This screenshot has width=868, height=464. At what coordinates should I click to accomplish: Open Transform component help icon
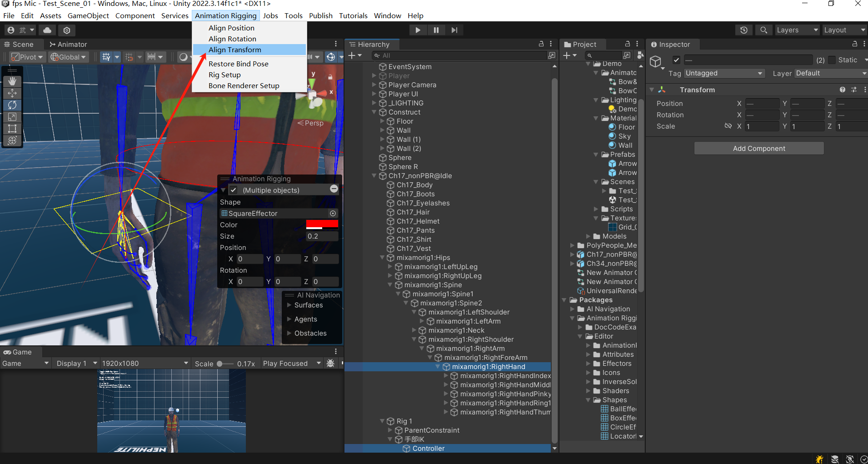(843, 90)
